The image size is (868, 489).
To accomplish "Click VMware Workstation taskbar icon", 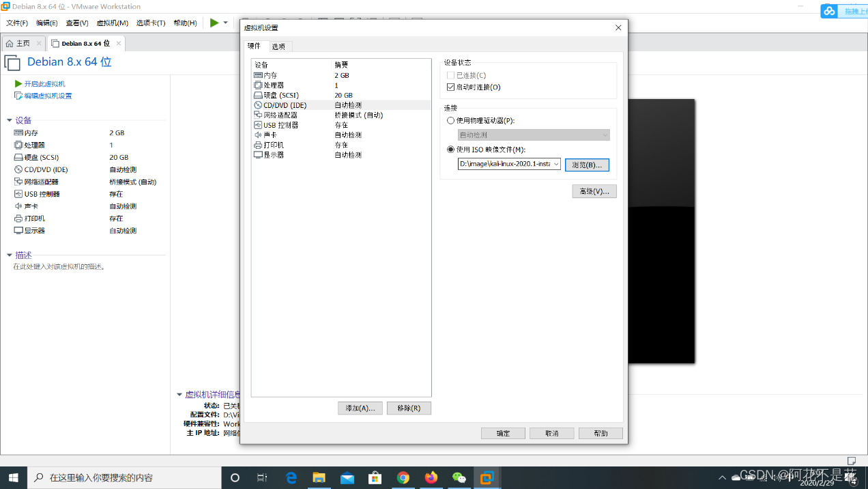I will [x=487, y=477].
